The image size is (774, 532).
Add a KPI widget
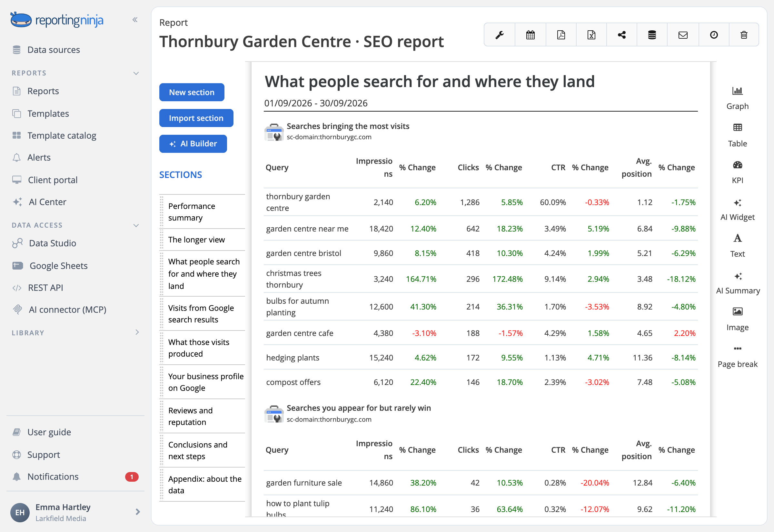pos(737,172)
